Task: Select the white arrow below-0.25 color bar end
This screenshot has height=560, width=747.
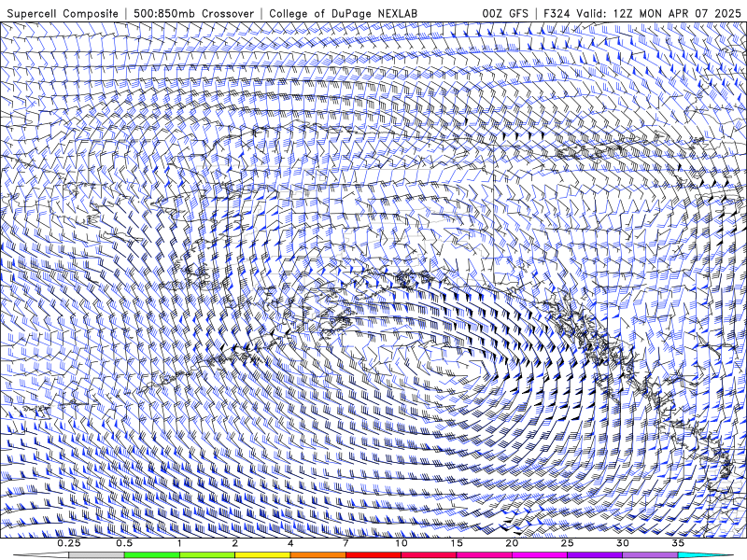Action: pos(41,555)
